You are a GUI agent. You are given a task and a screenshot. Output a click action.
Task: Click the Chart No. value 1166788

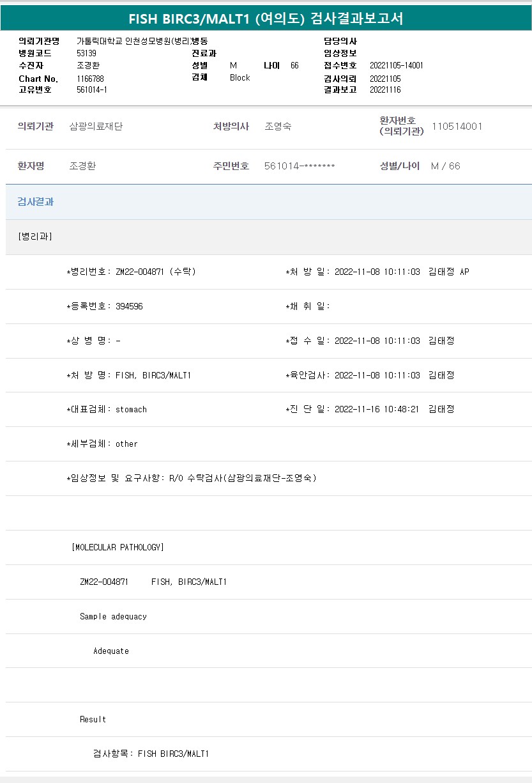[90, 79]
